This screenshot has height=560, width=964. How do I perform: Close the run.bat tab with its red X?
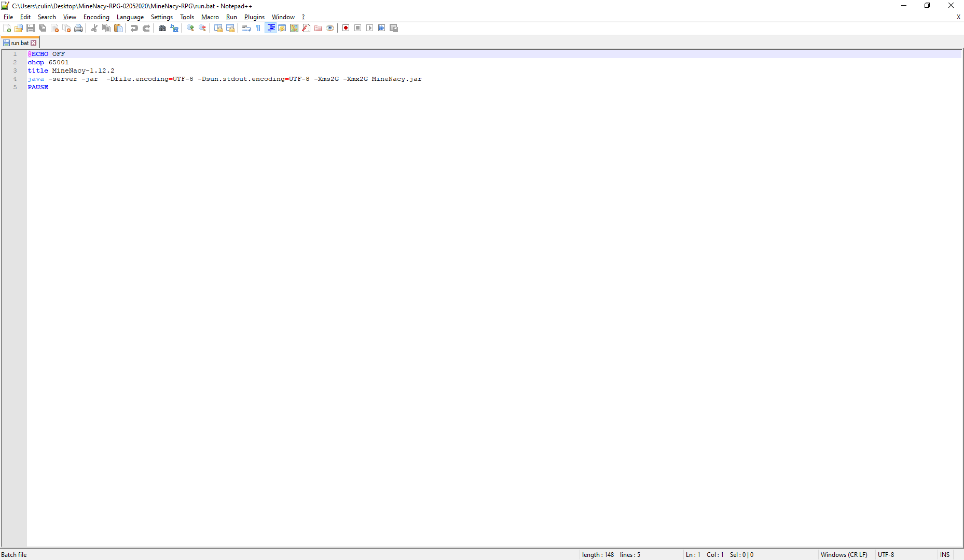34,43
